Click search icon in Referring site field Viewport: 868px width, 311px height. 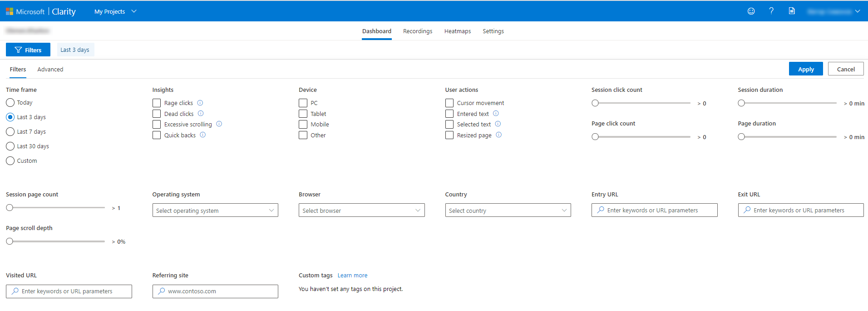(161, 291)
